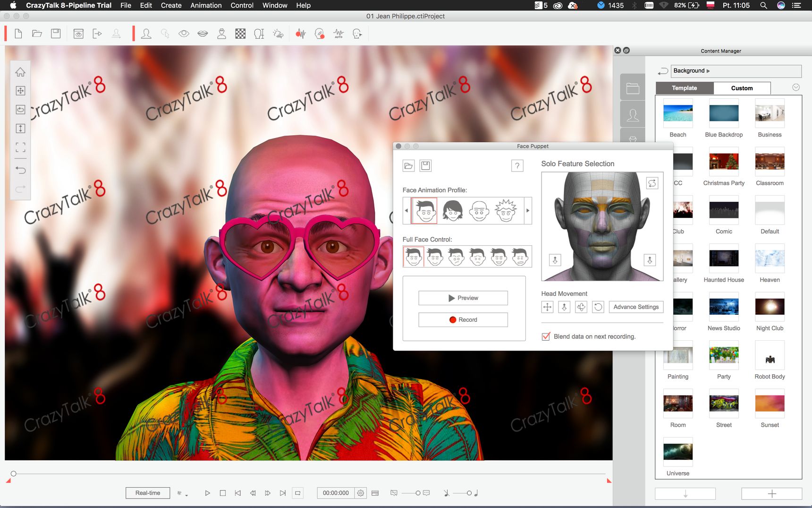Open atmosphere weather effects tool
Image resolution: width=812 pixels, height=508 pixels.
pyautogui.click(x=278, y=34)
